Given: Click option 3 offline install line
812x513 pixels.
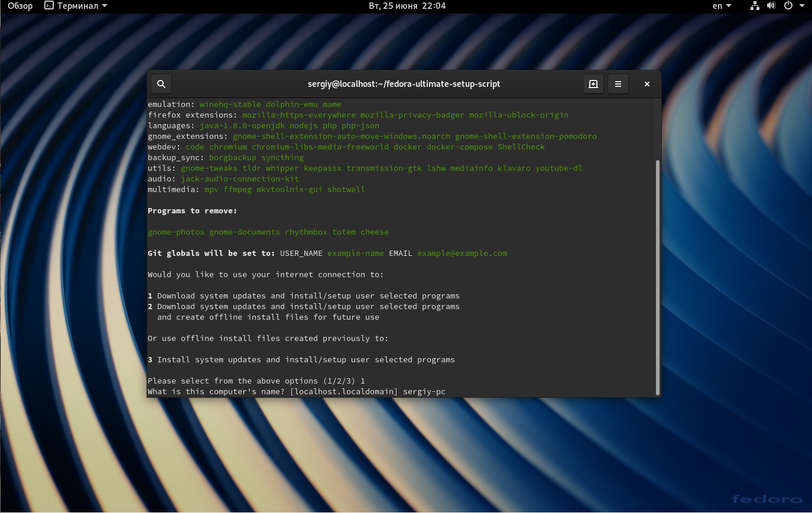Looking at the screenshot, I should pos(301,360).
